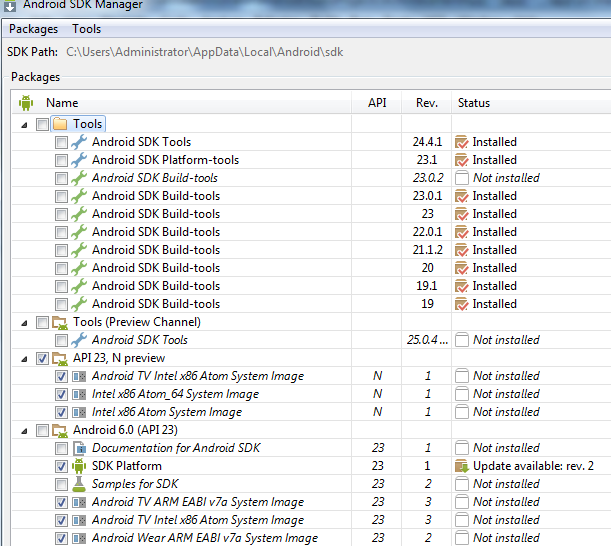Click Not installed icon for Samples for SDK
The width and height of the screenshot is (611, 546).
pyautogui.click(x=462, y=484)
